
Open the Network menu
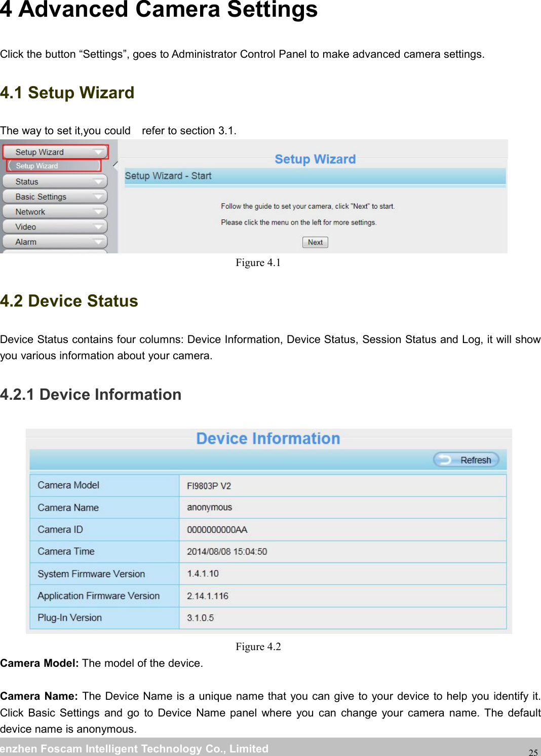[55, 212]
